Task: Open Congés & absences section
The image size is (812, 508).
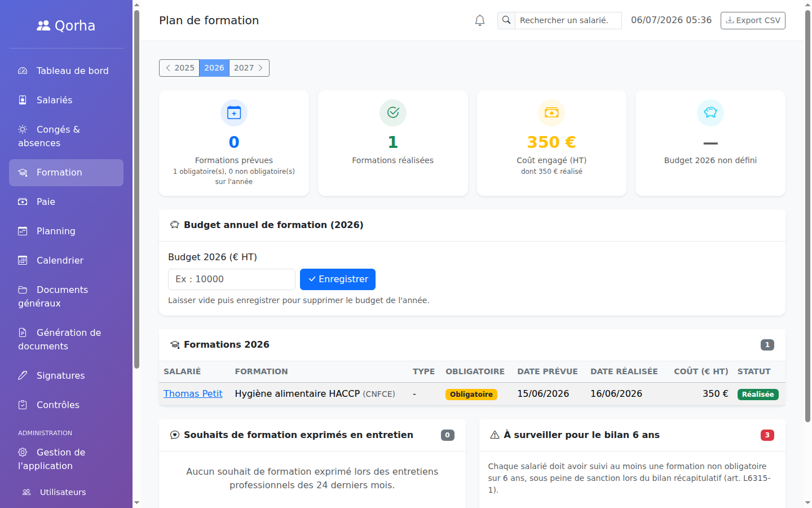Action: click(66, 137)
